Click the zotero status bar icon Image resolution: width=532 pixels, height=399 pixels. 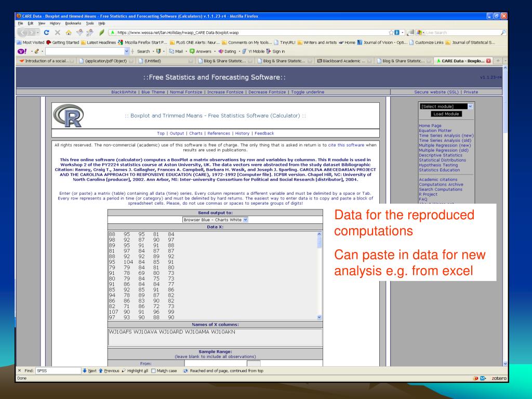[499, 378]
